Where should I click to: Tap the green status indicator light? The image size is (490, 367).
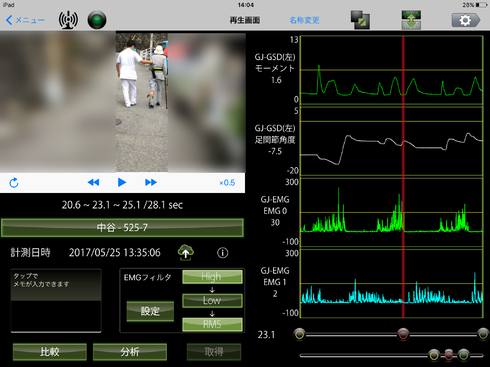click(x=97, y=20)
